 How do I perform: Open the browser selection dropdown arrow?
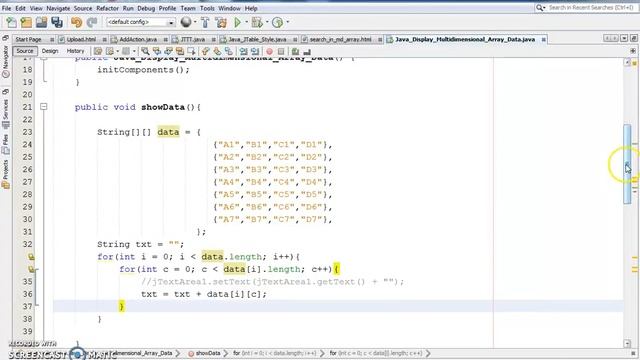(195, 22)
